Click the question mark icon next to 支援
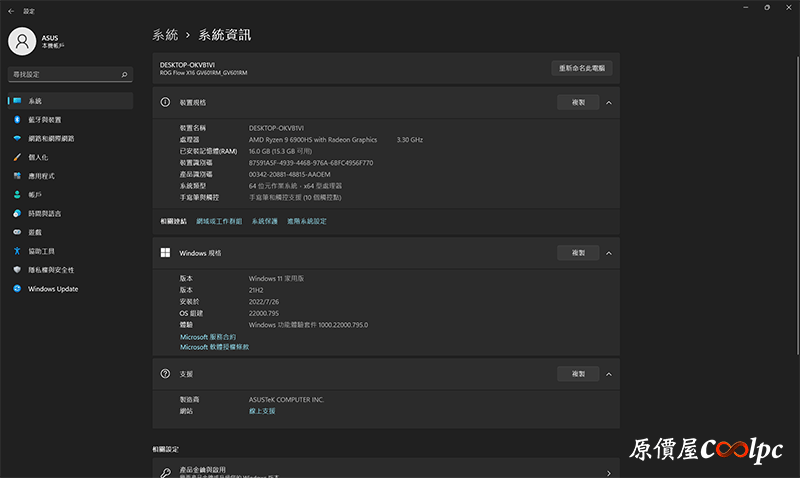The width and height of the screenshot is (800, 478). tap(165, 374)
